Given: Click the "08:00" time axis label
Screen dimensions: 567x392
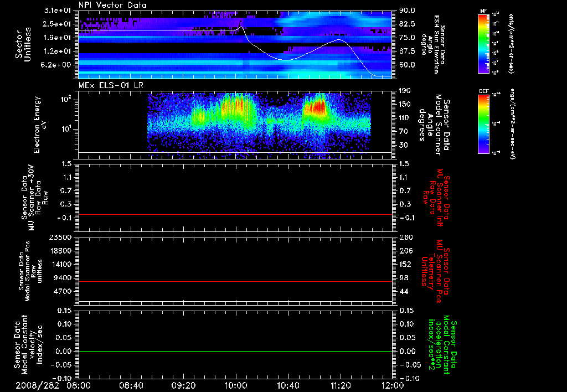Looking at the screenshot, I should point(79,385).
